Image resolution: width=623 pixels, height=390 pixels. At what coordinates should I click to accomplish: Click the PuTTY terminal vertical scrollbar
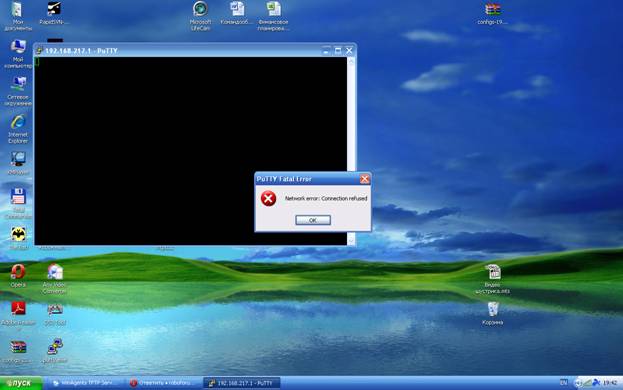(x=351, y=151)
